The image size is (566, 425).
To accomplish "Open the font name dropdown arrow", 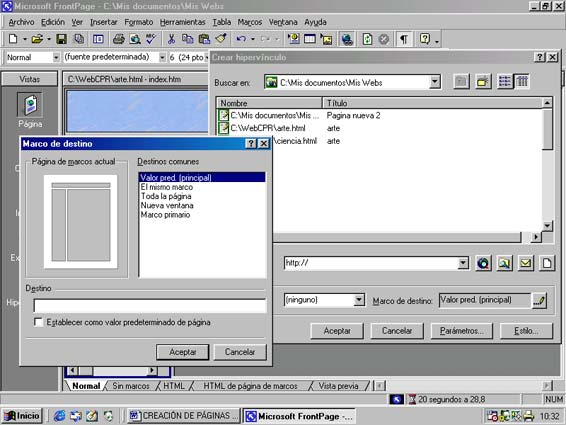I will pos(162,57).
